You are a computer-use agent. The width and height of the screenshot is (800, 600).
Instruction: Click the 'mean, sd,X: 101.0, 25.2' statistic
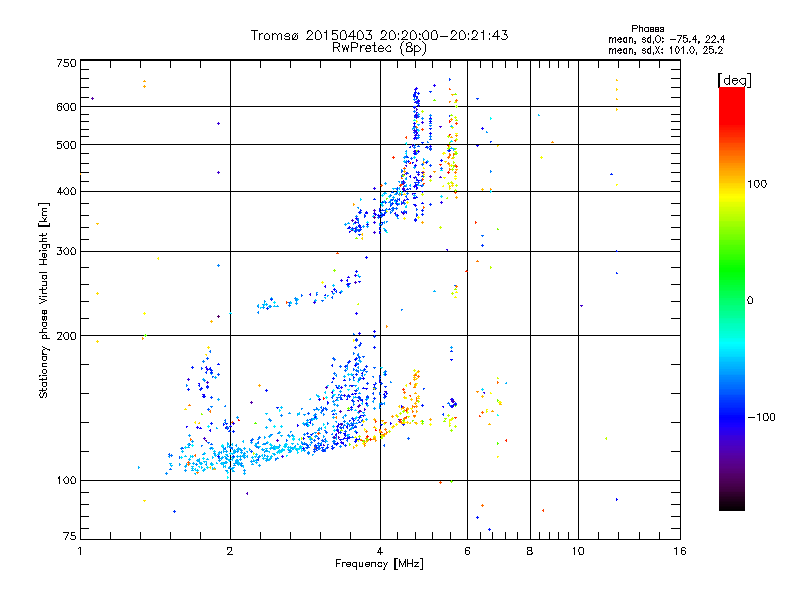(665, 50)
